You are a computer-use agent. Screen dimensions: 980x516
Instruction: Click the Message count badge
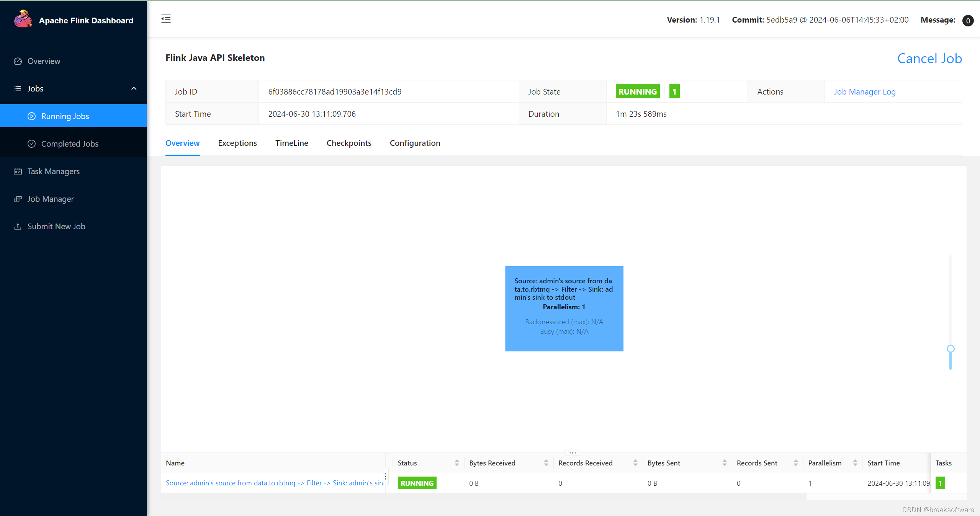coord(968,21)
